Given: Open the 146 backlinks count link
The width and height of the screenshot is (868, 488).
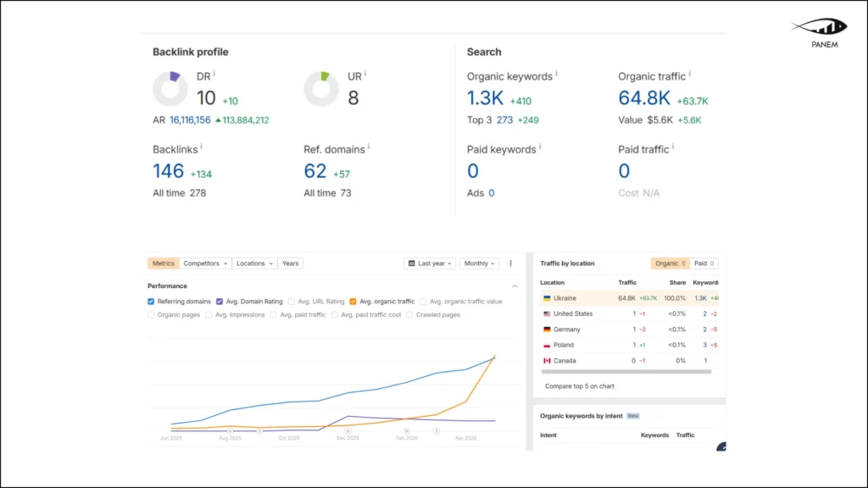Looking at the screenshot, I should point(169,171).
